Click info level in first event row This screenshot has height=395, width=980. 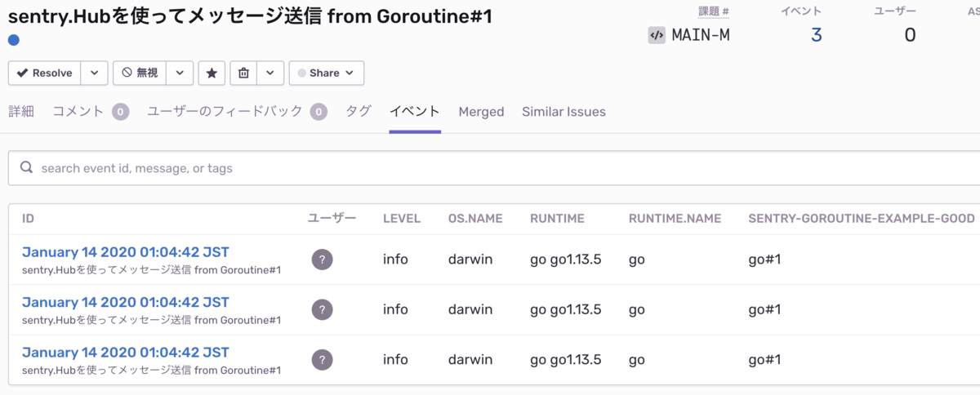395,260
